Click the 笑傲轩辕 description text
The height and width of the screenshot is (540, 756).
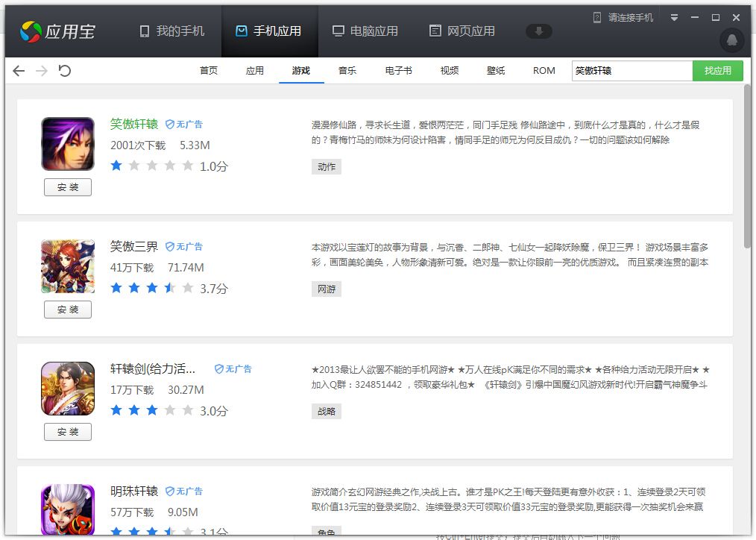pyautogui.click(x=505, y=133)
